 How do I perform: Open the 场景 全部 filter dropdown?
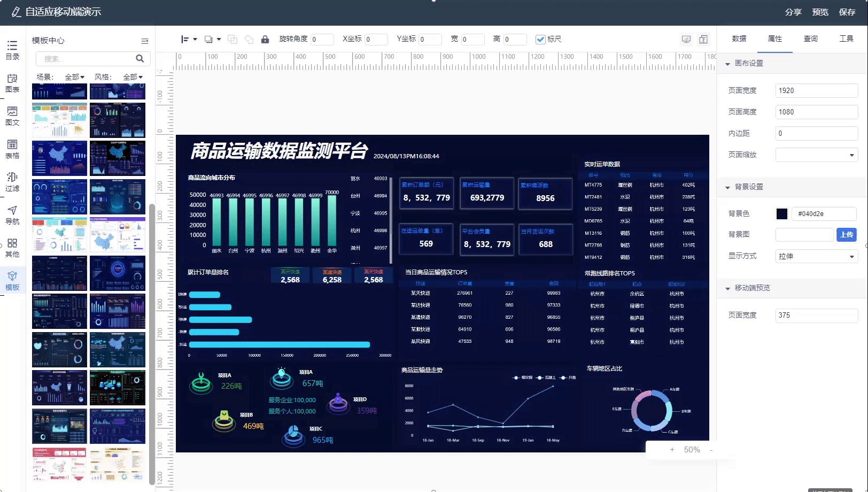pyautogui.click(x=75, y=77)
